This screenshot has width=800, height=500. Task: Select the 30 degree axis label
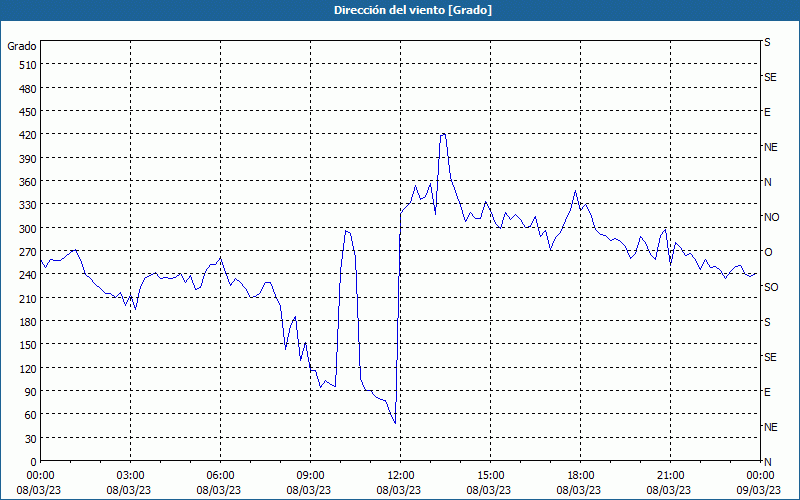coord(31,439)
